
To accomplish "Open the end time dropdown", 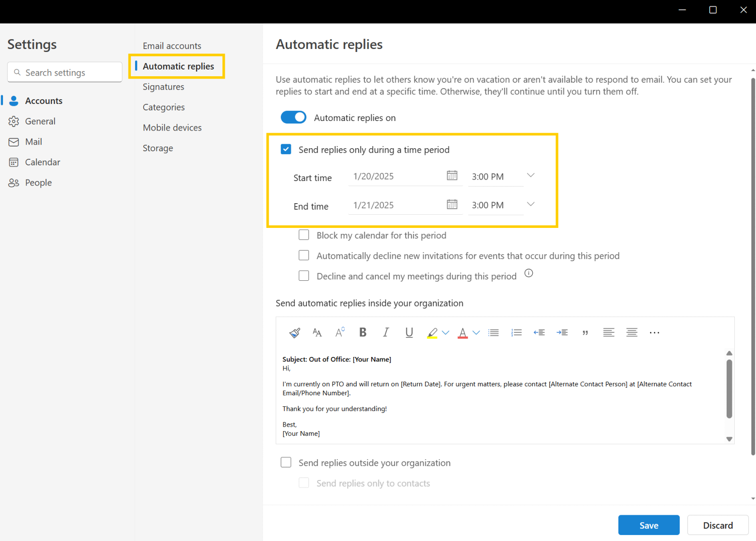I will coord(531,204).
